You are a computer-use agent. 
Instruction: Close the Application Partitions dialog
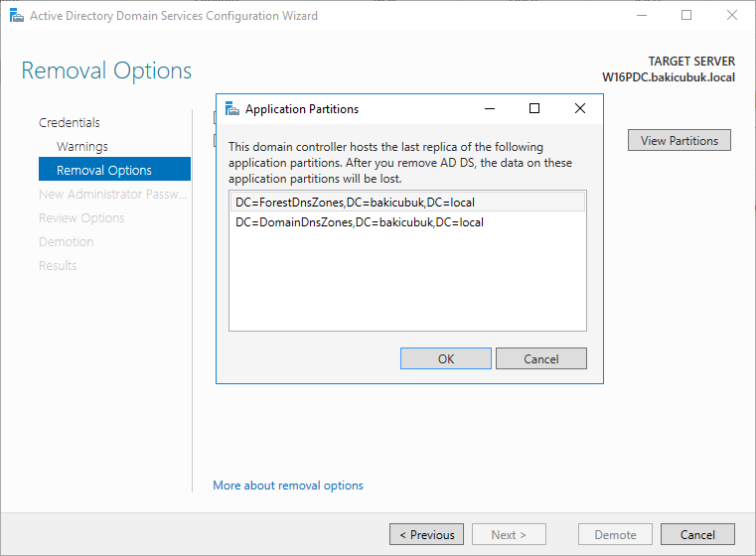pos(580,108)
